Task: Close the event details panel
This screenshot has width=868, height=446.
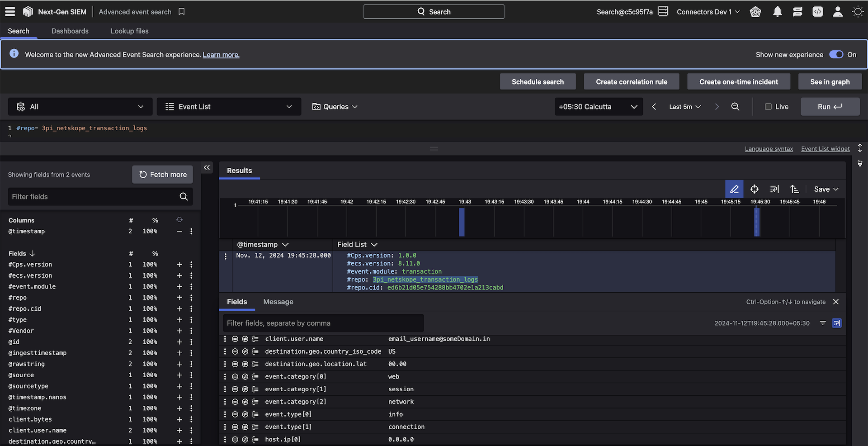Action: 836,302
